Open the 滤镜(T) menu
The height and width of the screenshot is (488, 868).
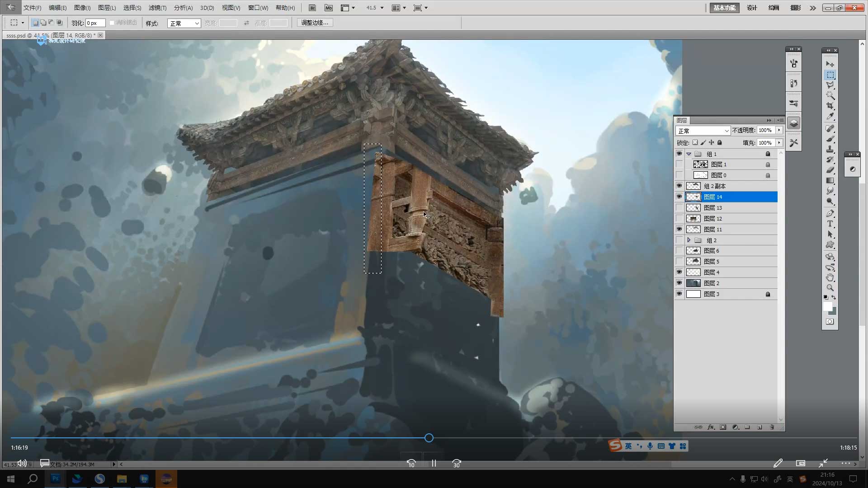(x=157, y=8)
